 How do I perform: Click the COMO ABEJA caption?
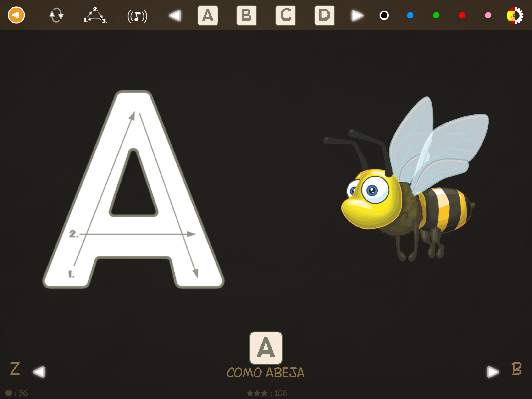tap(266, 373)
